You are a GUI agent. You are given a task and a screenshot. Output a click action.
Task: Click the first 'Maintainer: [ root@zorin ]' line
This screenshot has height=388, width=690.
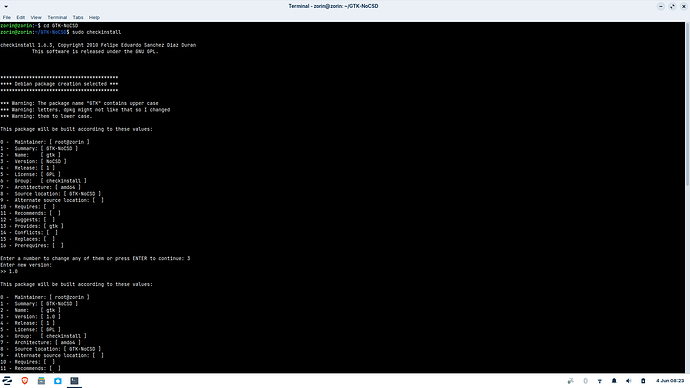[45, 142]
